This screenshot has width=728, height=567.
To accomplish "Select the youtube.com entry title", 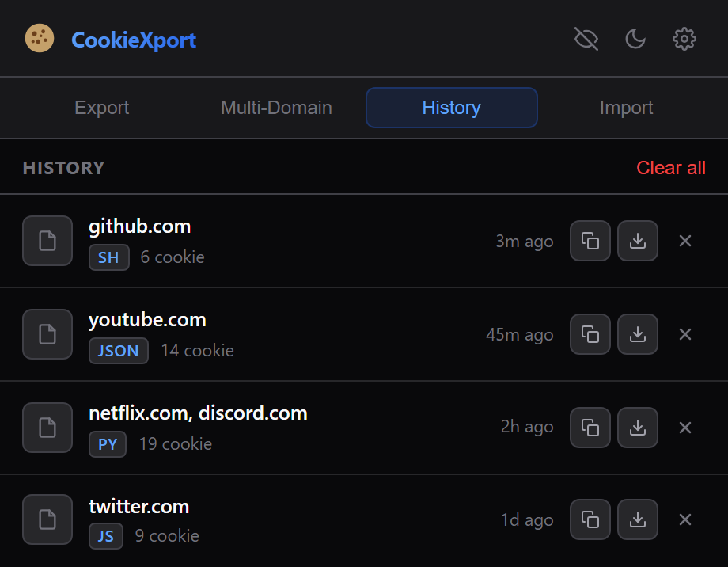I will tap(147, 320).
